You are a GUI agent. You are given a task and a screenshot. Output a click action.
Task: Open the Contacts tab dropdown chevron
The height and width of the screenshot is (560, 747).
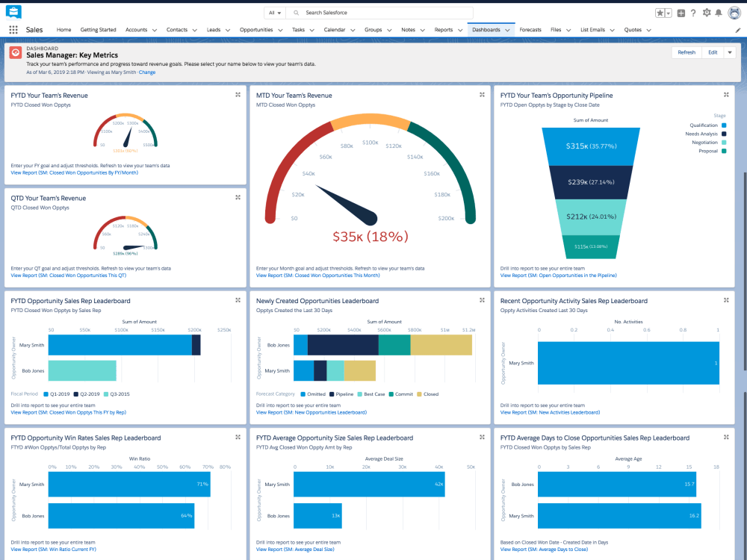click(x=194, y=30)
